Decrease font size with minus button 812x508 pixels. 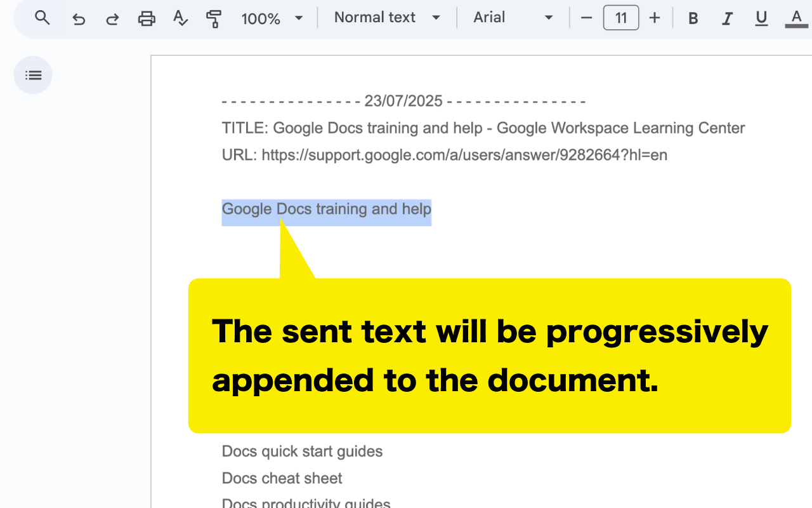[x=586, y=18]
